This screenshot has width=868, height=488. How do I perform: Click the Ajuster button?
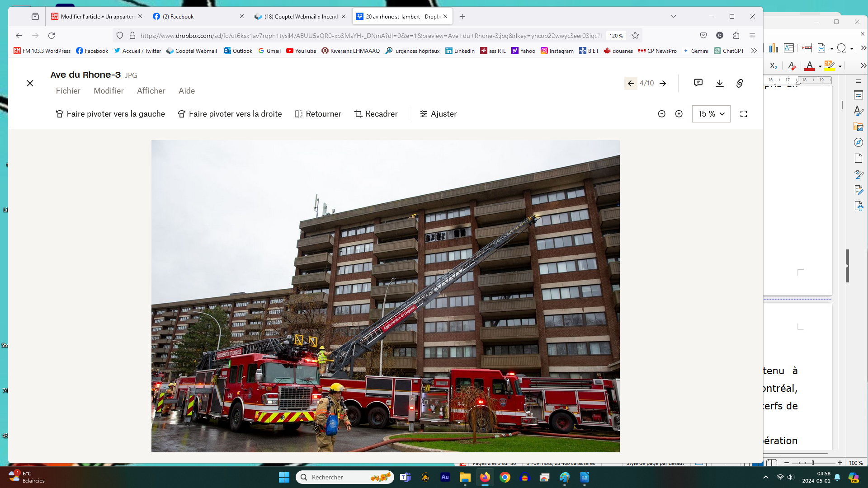coord(438,114)
